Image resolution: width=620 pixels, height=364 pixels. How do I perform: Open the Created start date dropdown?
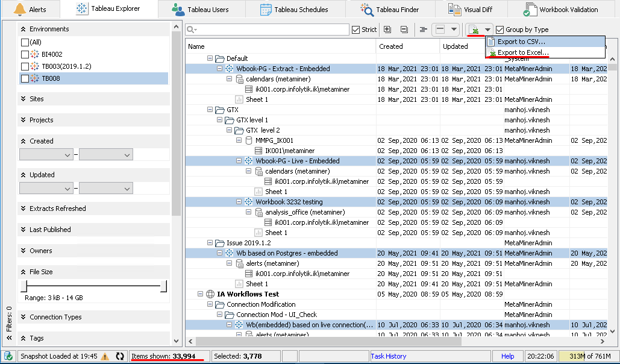click(67, 155)
